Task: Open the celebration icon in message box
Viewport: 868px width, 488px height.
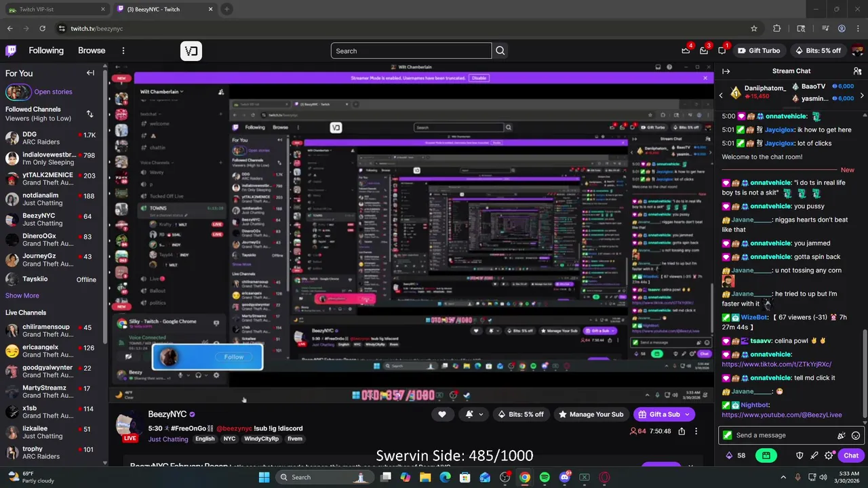Action: (842, 436)
